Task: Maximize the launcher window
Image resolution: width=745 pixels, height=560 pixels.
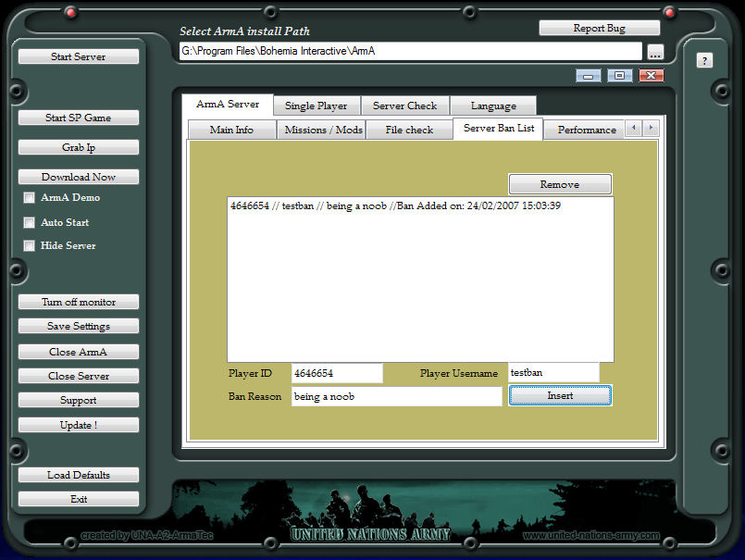Action: [620, 76]
